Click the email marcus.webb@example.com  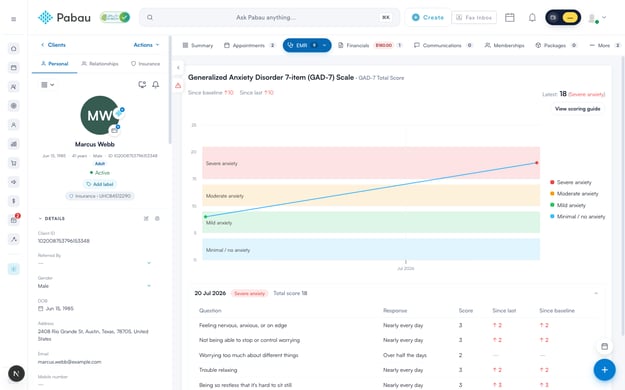[69, 362]
